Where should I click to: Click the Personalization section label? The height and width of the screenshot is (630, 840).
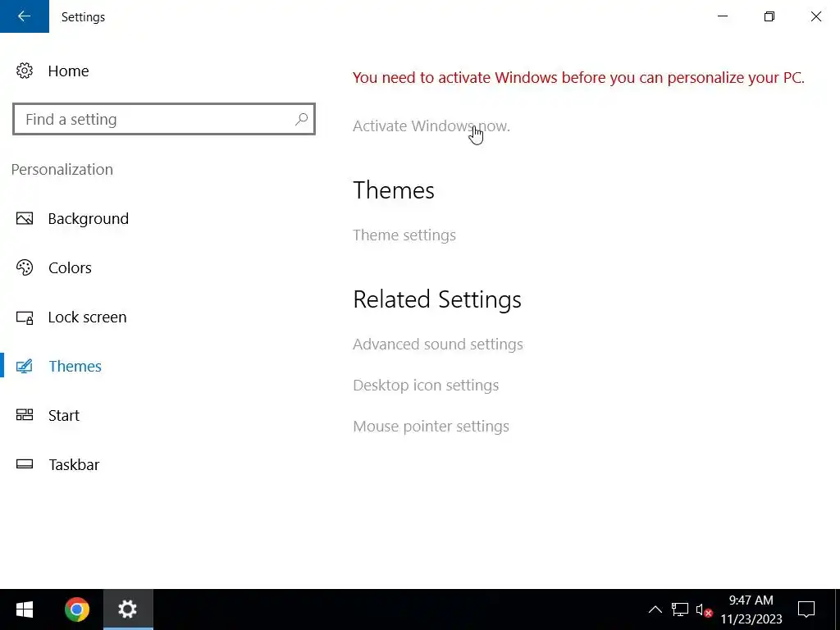click(62, 169)
